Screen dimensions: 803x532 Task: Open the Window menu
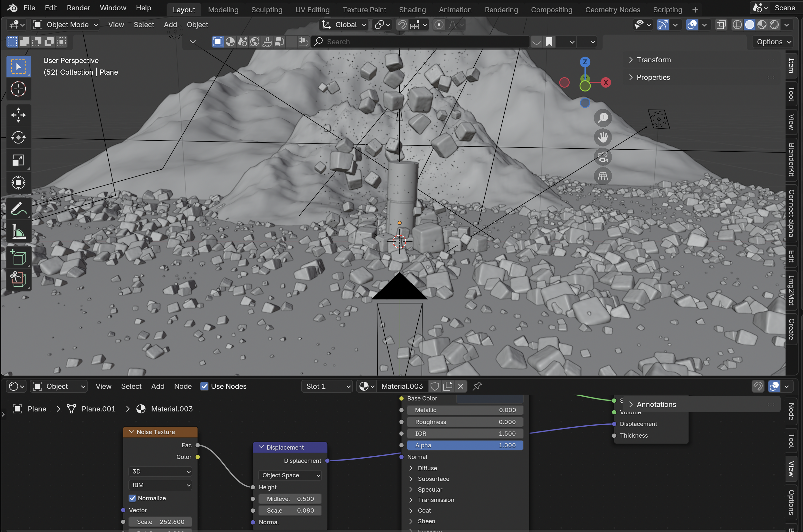tap(113, 8)
